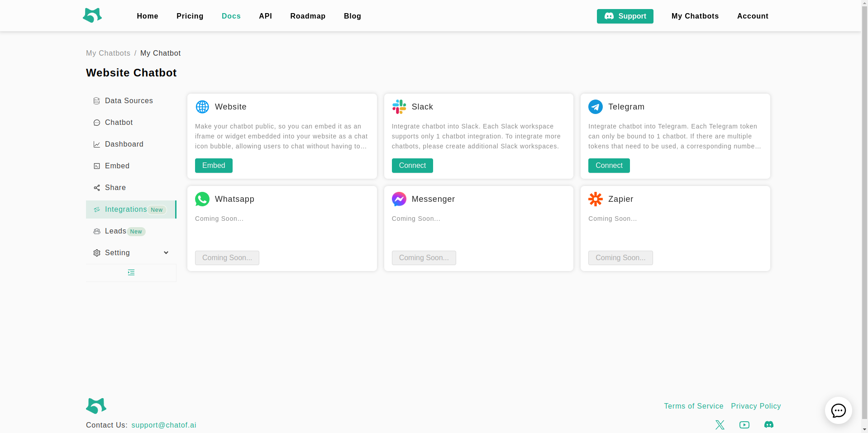Open API in navigation
Screen dimensions: 868x433
(266, 16)
